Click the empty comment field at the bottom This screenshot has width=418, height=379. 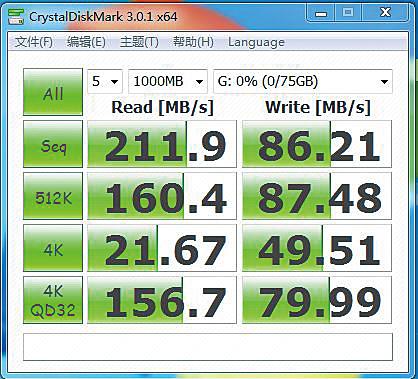click(x=208, y=347)
